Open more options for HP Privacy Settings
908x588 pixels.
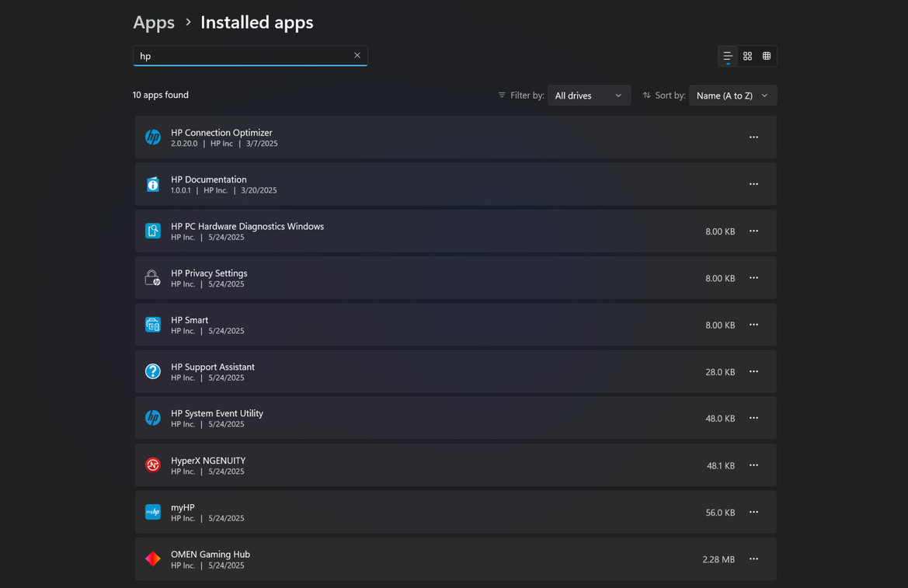[753, 278]
